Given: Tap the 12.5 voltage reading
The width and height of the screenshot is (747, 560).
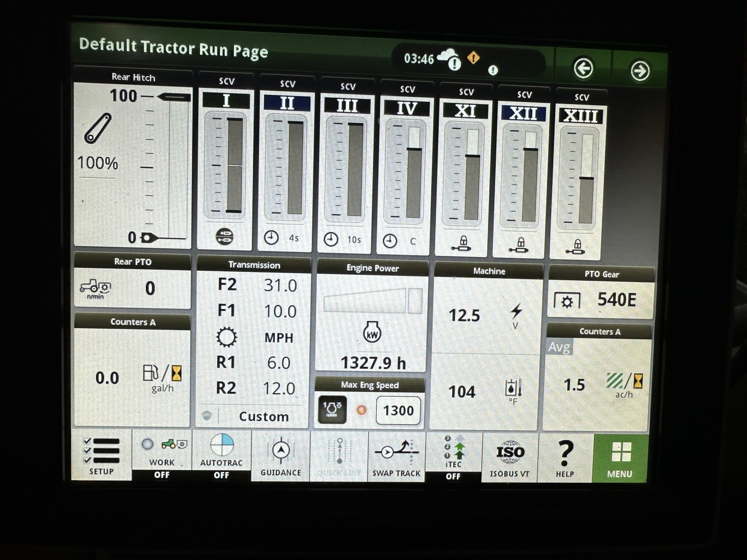Looking at the screenshot, I should [x=464, y=316].
